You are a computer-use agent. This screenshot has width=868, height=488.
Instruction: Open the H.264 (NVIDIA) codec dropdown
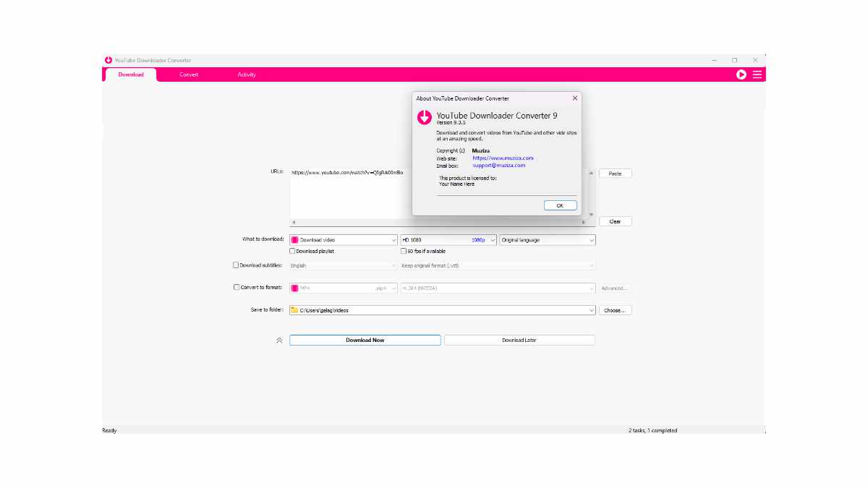click(498, 288)
